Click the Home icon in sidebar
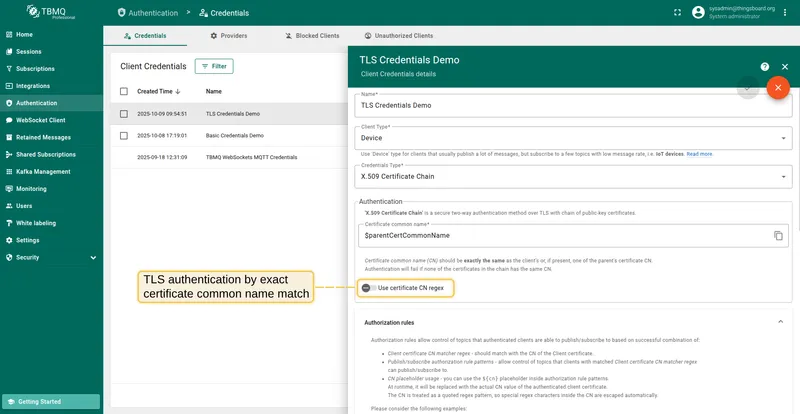 click(9, 35)
